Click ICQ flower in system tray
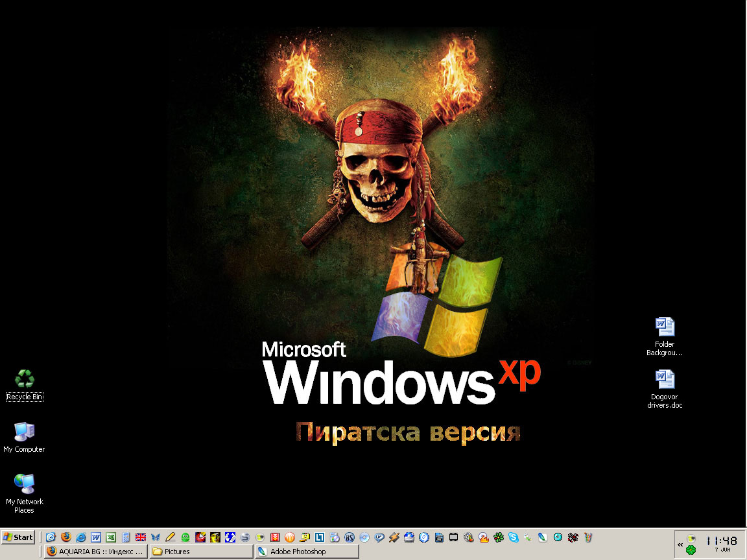 [691, 550]
